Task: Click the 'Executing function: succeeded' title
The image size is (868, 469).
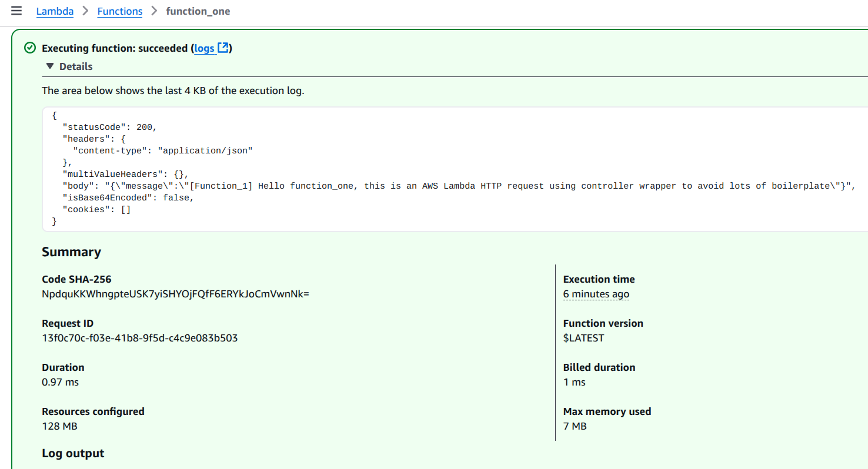Action: pos(115,48)
